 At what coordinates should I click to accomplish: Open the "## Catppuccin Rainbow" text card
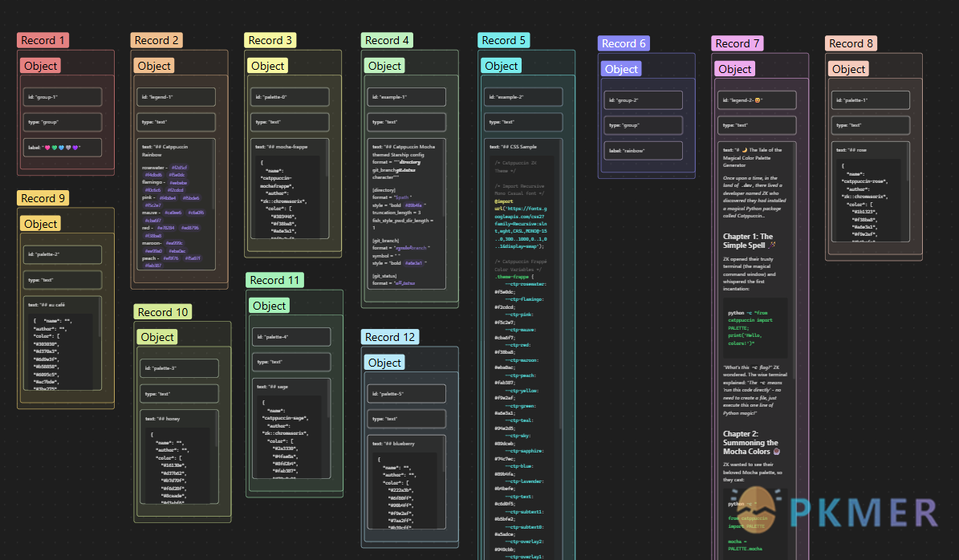tap(176, 205)
